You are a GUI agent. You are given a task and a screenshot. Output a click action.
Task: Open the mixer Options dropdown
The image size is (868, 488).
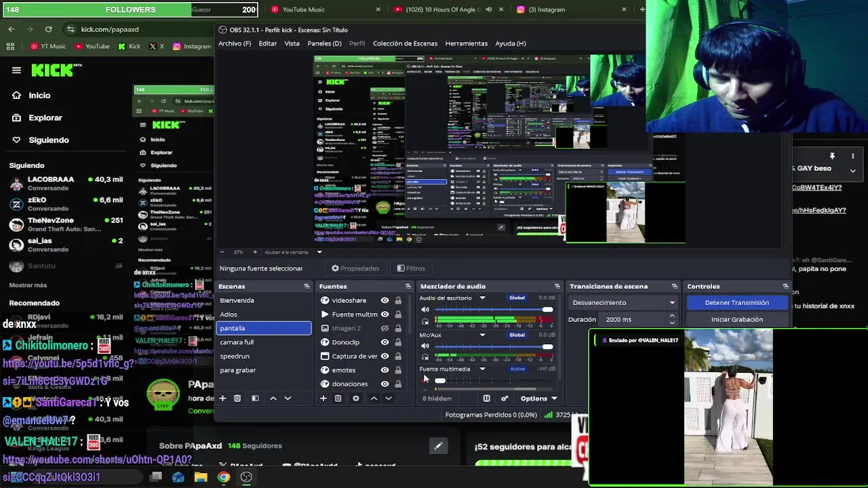(538, 399)
